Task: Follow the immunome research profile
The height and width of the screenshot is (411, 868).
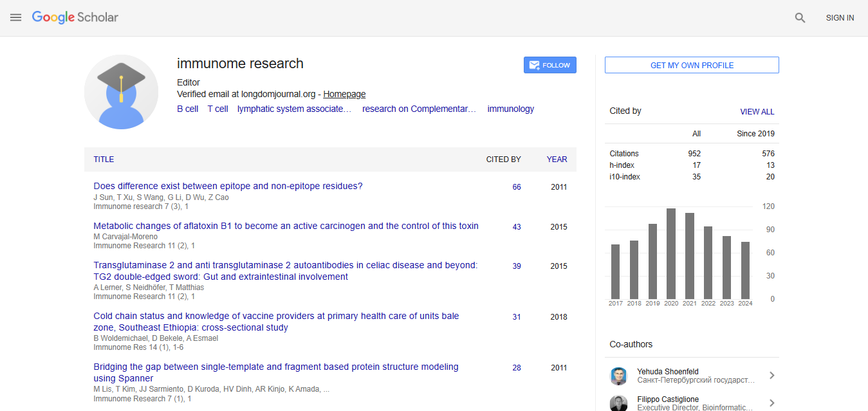Action: coord(549,65)
